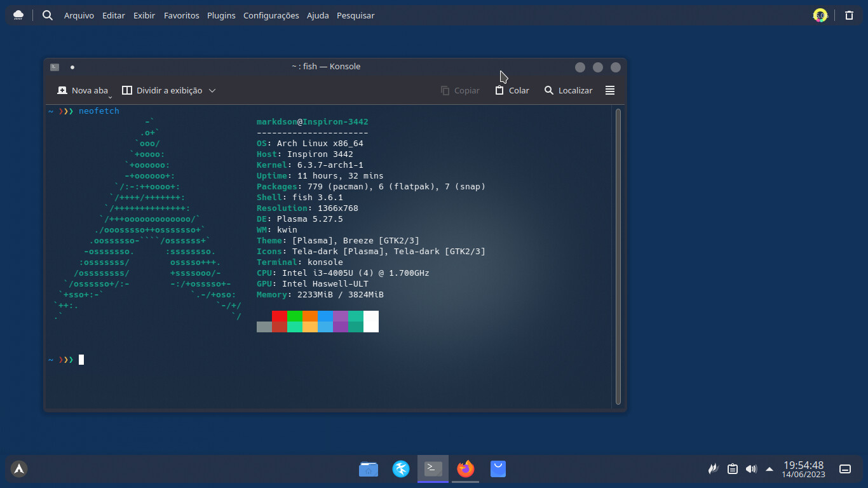Viewport: 868px width, 488px height.
Task: Click Localizar to search the terminal
Action: 568,91
